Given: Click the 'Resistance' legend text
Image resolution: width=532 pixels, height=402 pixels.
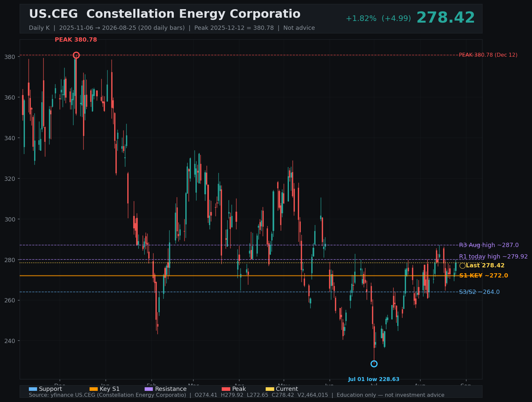Looking at the screenshot, I should (171, 389).
